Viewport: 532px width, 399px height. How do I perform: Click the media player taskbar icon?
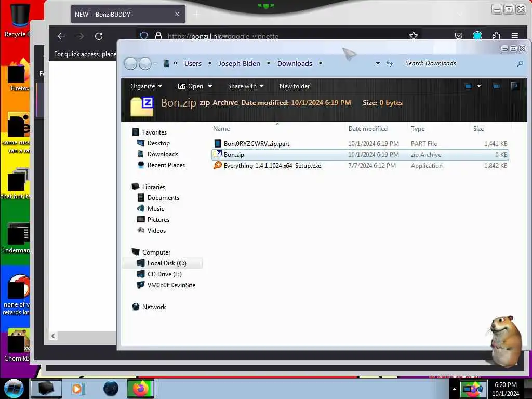pyautogui.click(x=77, y=389)
